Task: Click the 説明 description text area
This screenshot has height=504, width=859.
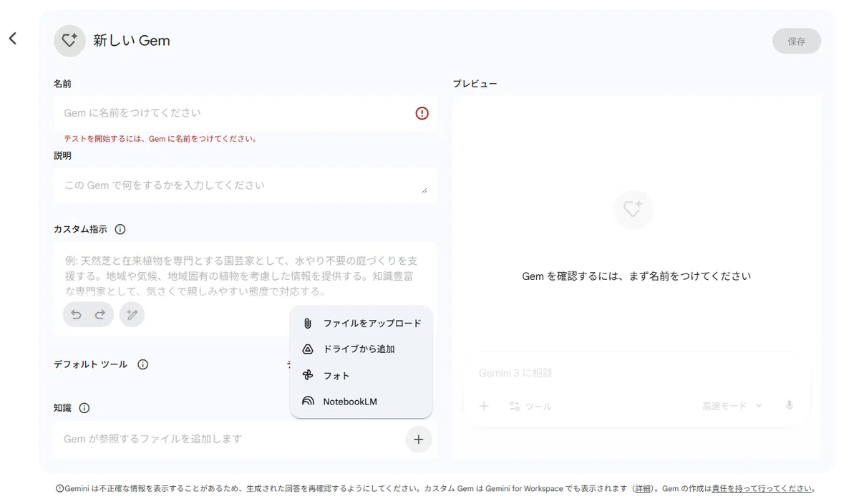Action: click(246, 185)
